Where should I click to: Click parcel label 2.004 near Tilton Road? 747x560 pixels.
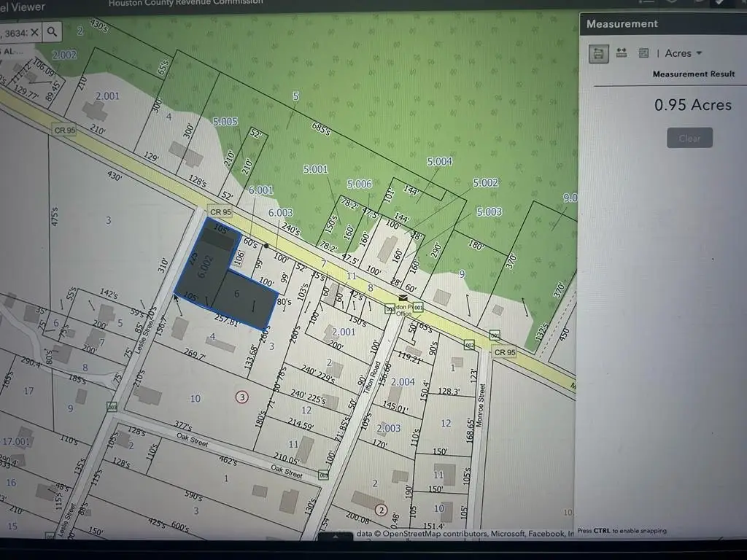coord(403,381)
